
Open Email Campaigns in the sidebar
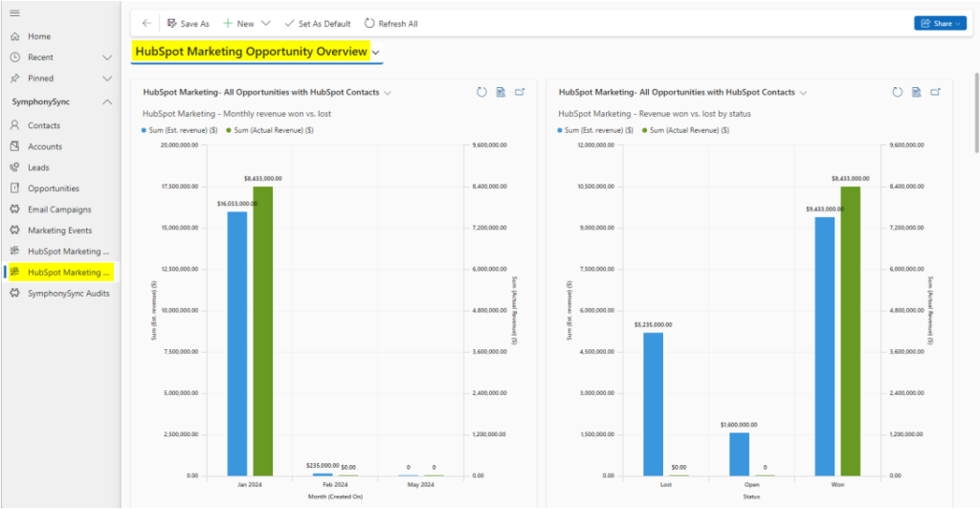[x=59, y=210]
